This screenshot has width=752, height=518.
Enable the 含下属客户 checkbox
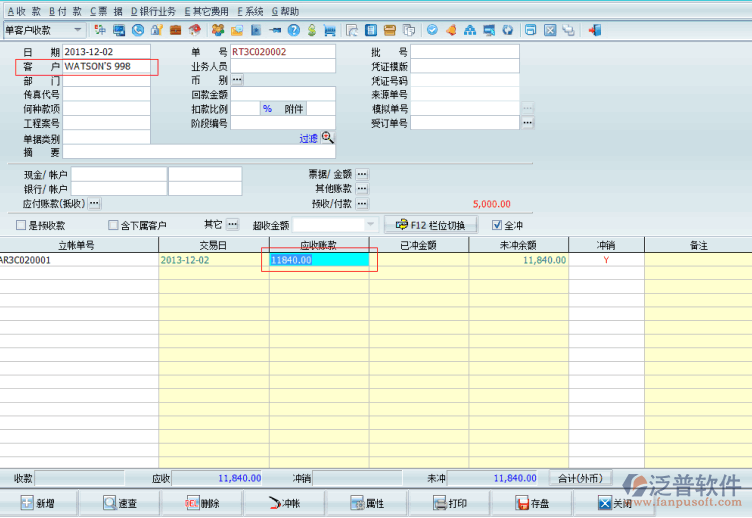coord(113,225)
